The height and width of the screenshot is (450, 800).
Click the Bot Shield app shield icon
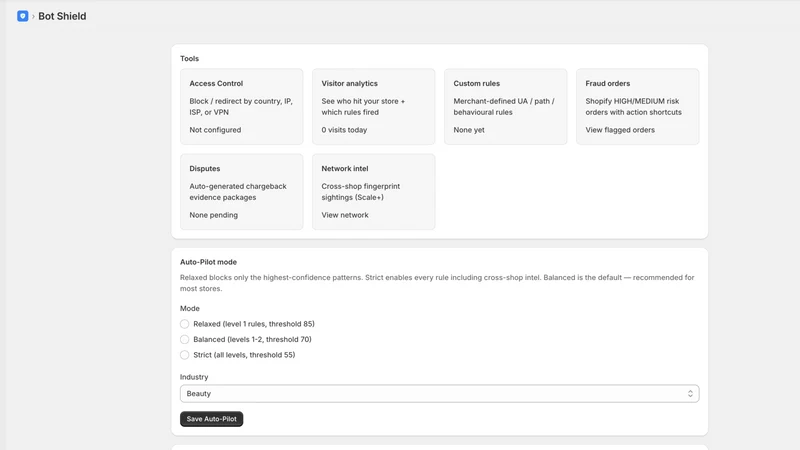[22, 16]
